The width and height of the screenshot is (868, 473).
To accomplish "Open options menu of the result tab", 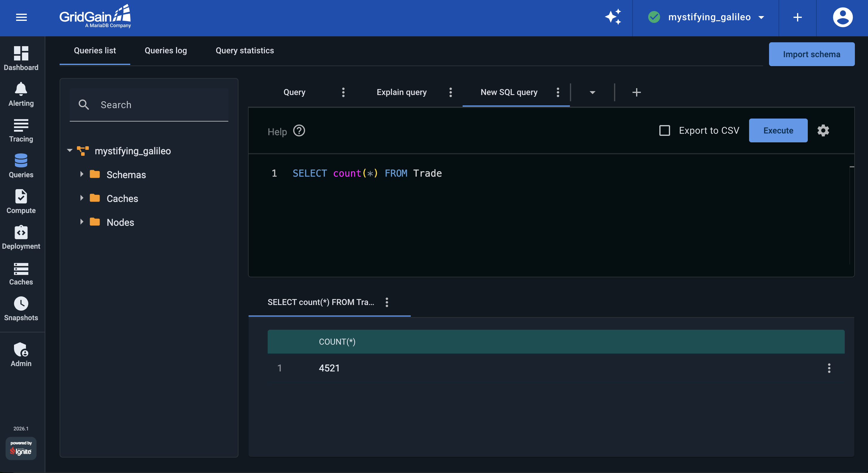I will 387,302.
